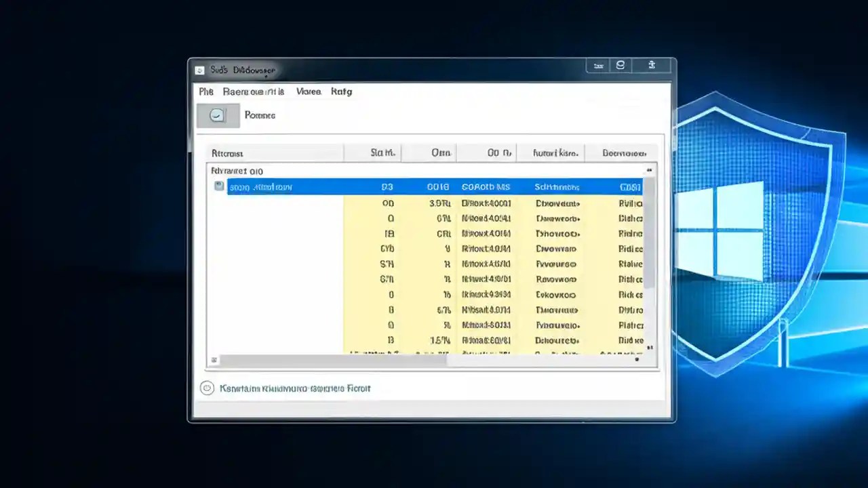
Task: Sort the list by the Status column header
Action: click(x=382, y=152)
